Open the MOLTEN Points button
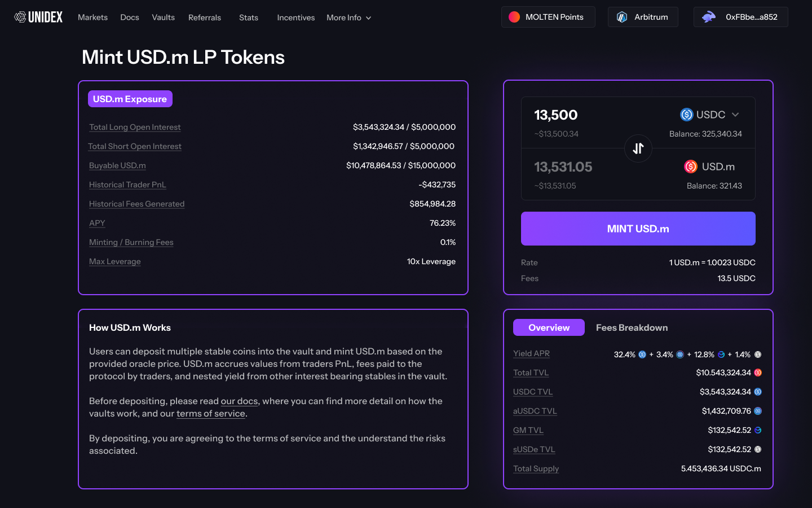This screenshot has width=812, height=508. (548, 17)
